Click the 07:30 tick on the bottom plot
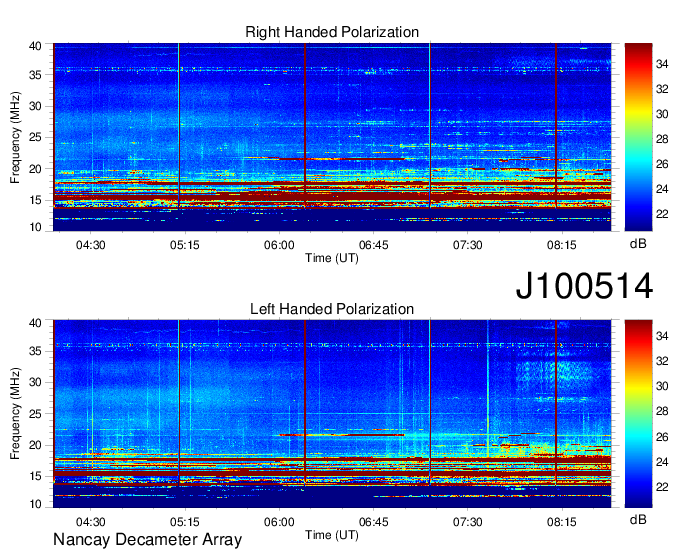Screen dimensions: 680x552 pyautogui.click(x=468, y=522)
